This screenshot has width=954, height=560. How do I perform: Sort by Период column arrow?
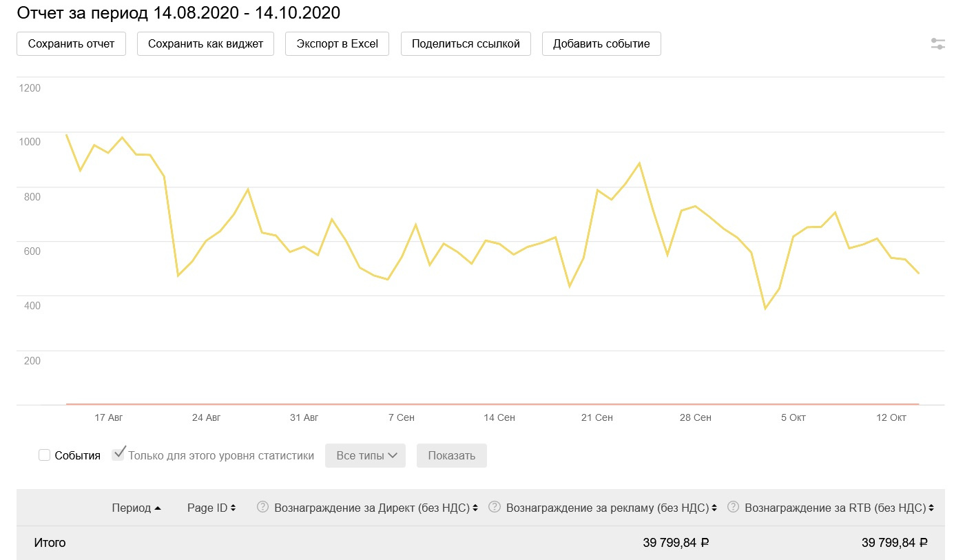click(158, 508)
